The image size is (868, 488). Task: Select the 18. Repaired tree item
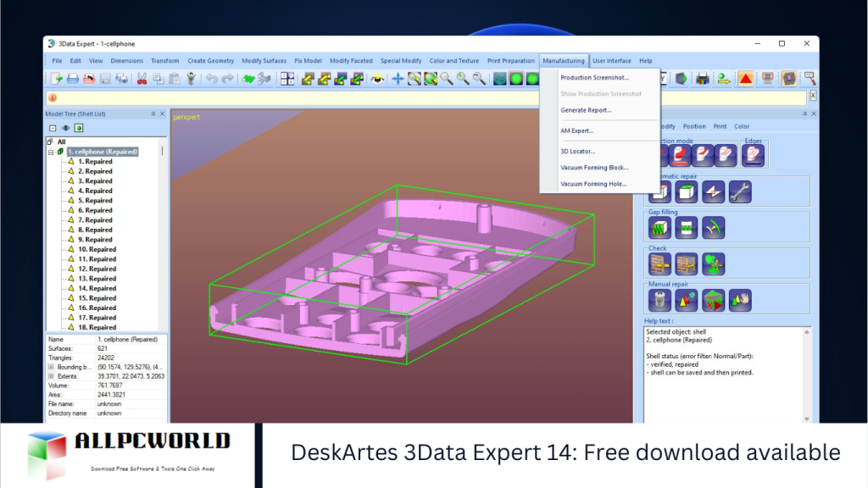[97, 328]
